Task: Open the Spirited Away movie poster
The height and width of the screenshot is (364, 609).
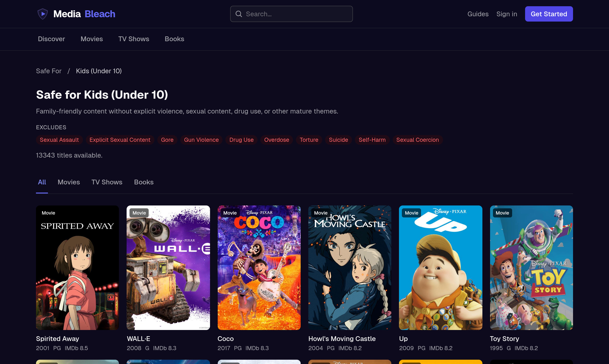Action: (77, 267)
